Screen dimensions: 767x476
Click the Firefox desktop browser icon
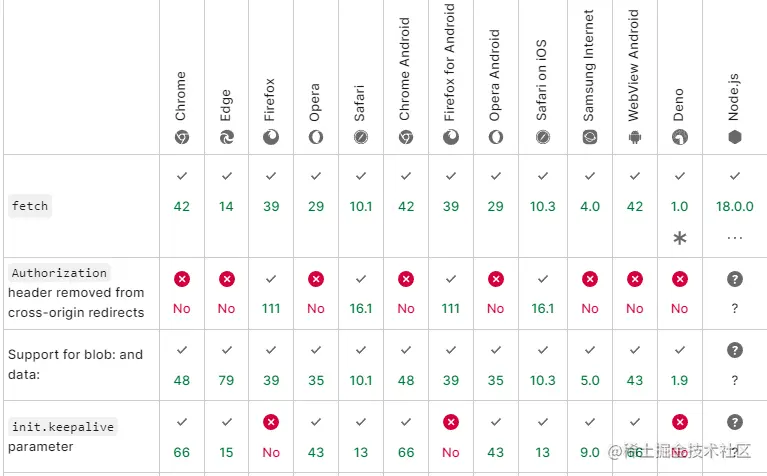coord(271,137)
